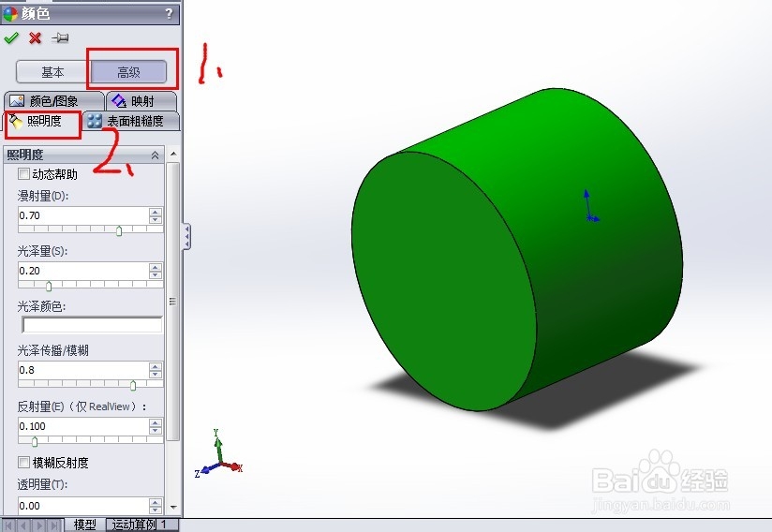Click the 反射量 slider handle
The image size is (772, 532).
coord(35,441)
